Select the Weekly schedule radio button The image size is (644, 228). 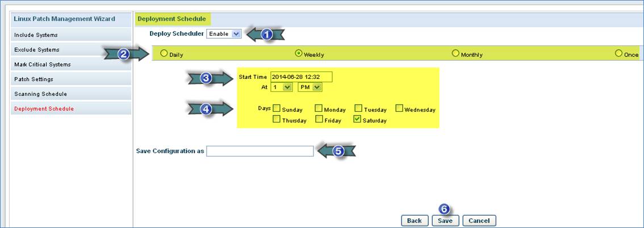[299, 53]
